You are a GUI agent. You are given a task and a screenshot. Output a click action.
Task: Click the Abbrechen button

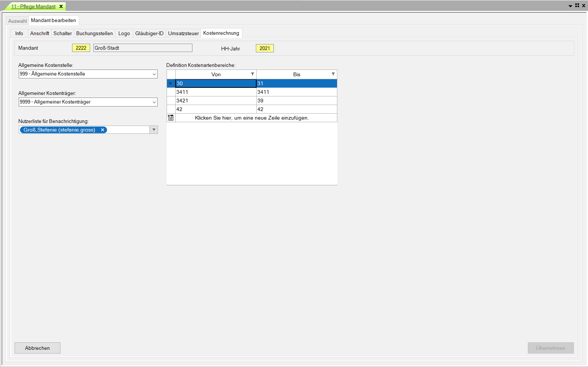[x=37, y=348]
